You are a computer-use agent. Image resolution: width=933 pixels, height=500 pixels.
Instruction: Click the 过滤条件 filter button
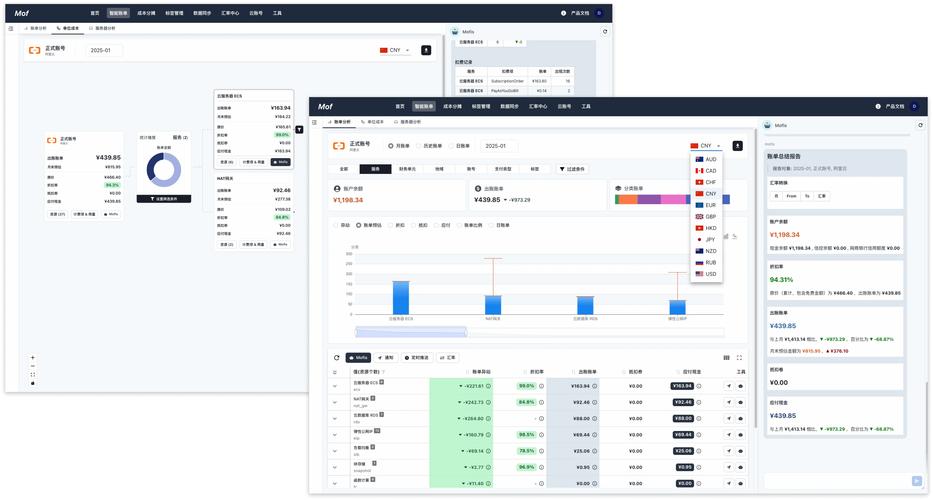[573, 169]
